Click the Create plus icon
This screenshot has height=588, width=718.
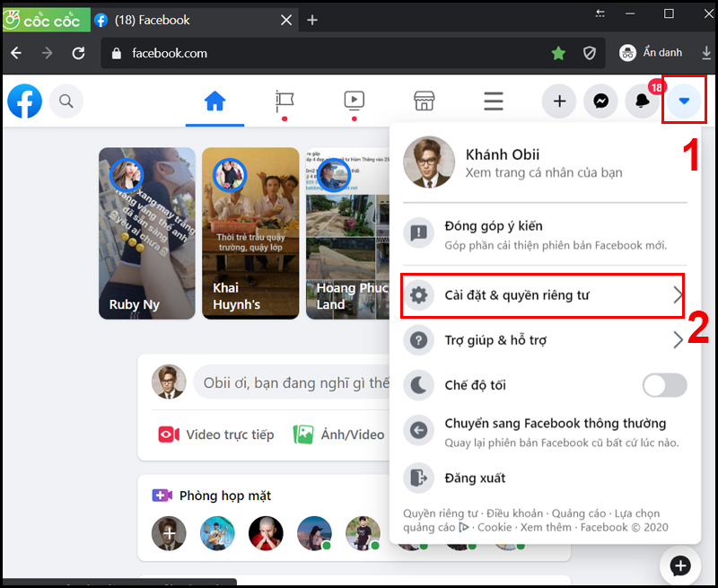click(x=558, y=101)
